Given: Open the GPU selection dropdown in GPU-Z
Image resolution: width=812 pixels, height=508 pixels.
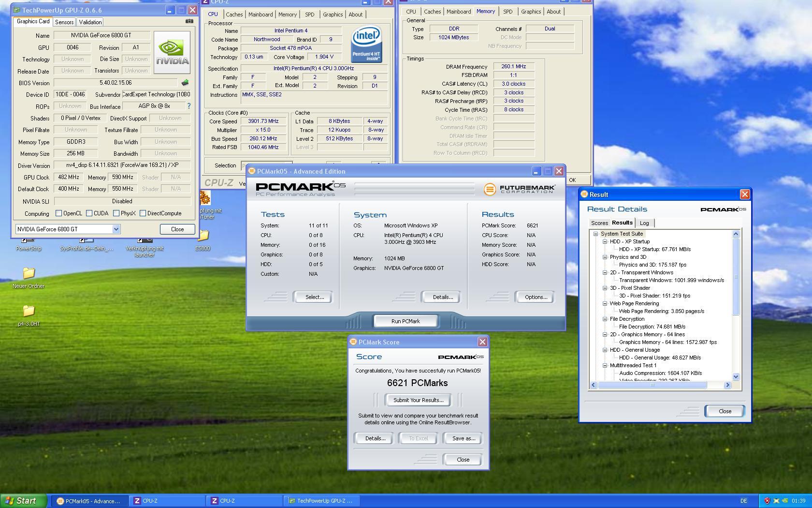Looking at the screenshot, I should [x=116, y=229].
